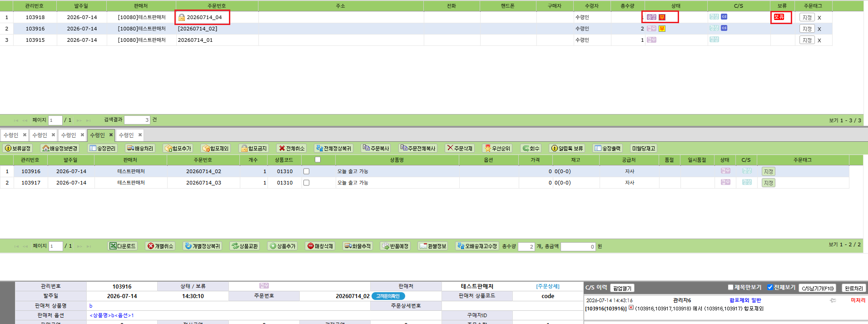Click 합포제외 exclude combined packing

(216, 148)
